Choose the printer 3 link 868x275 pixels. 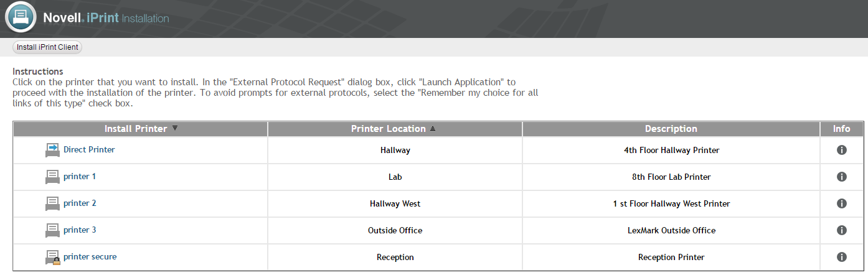pos(80,230)
